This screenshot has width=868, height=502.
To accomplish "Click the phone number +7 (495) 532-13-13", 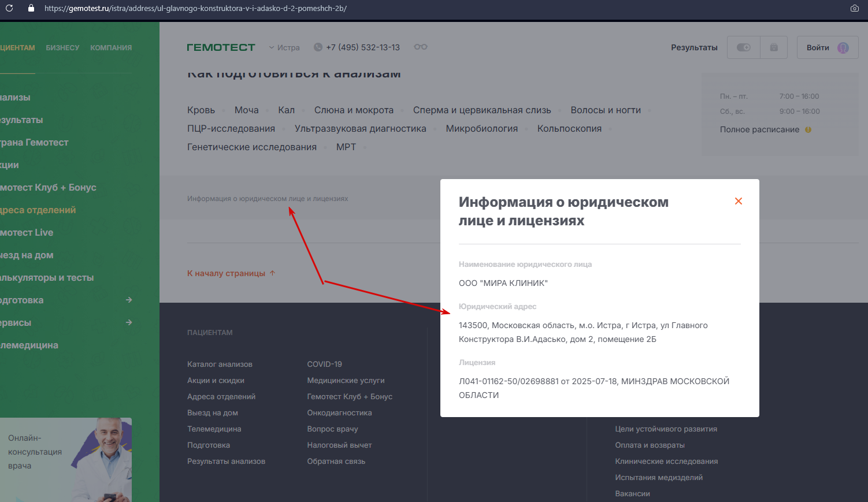I will [x=363, y=47].
